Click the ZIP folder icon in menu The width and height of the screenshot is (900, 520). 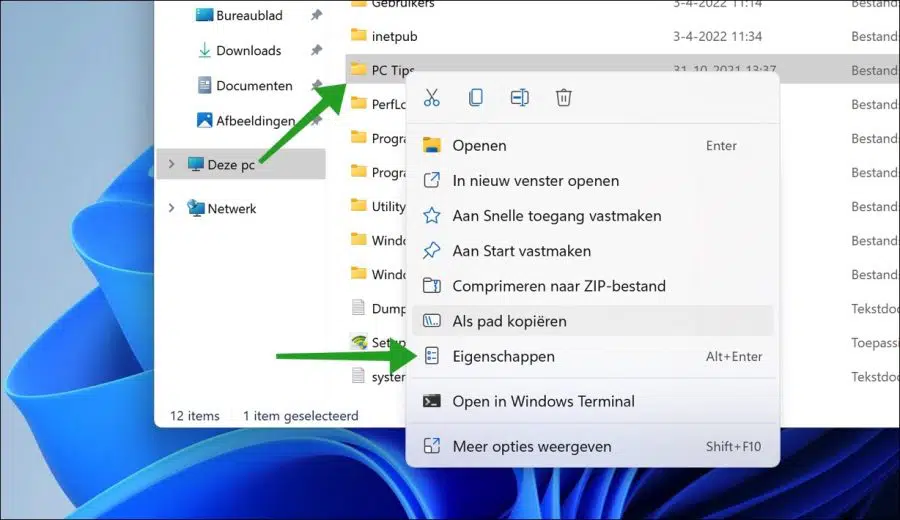click(432, 286)
